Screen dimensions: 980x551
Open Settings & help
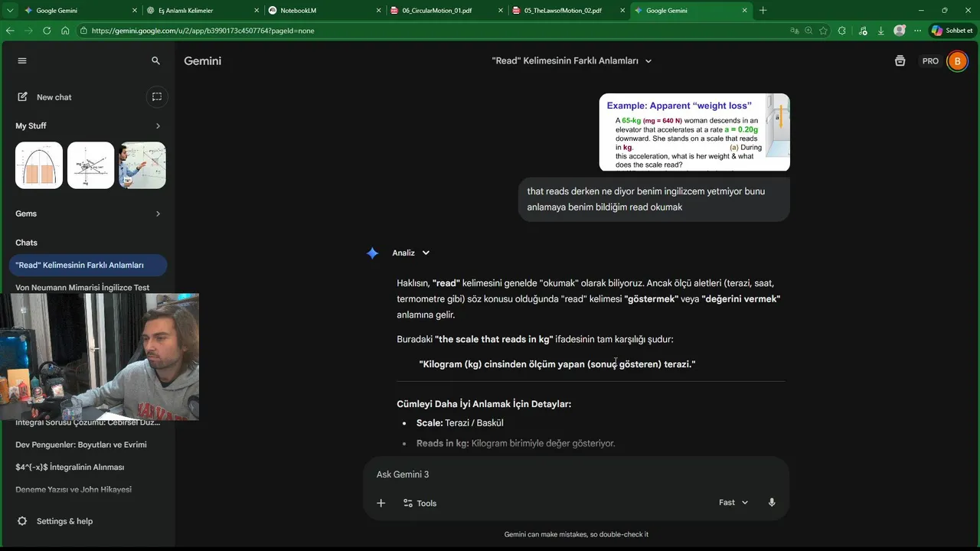[55, 521]
